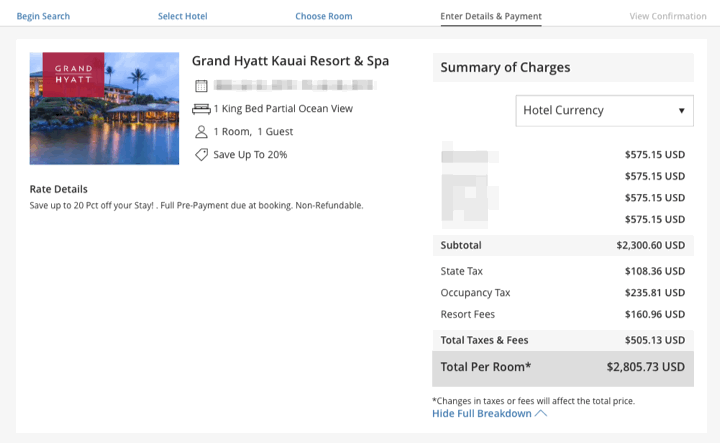The image size is (720, 443).
Task: Click the guest person icon
Action: coord(201,132)
